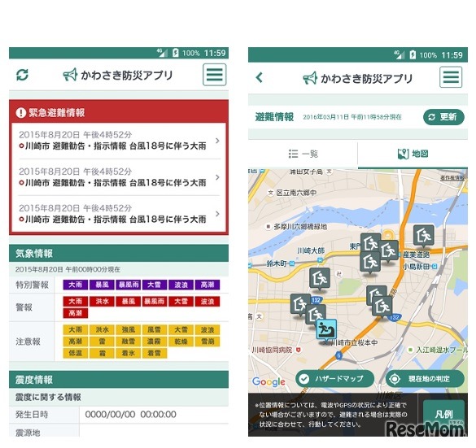Tap the 震度に関する情報 row
Image resolution: width=476 pixels, height=448 pixels.
119,398
